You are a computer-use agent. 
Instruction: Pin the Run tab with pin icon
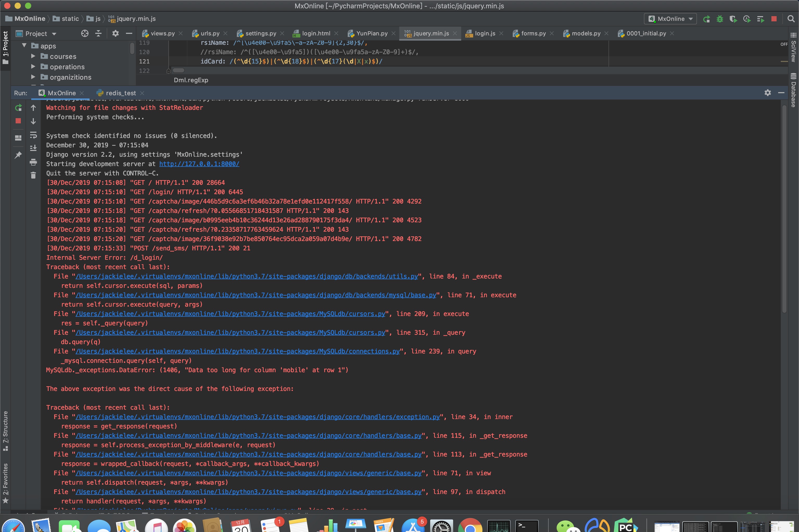[x=18, y=155]
